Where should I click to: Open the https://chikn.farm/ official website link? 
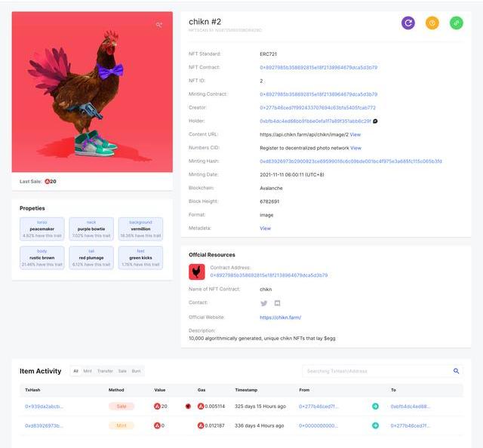[x=280, y=318]
